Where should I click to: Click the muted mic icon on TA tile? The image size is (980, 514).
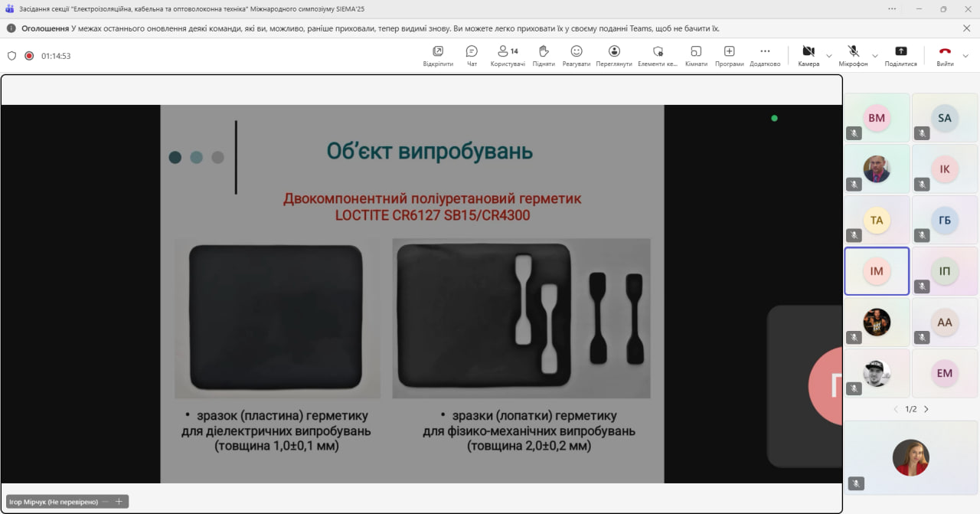pyautogui.click(x=854, y=235)
